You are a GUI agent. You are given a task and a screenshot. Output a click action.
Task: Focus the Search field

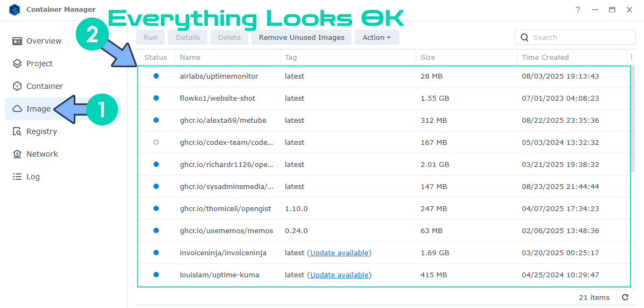tap(575, 37)
